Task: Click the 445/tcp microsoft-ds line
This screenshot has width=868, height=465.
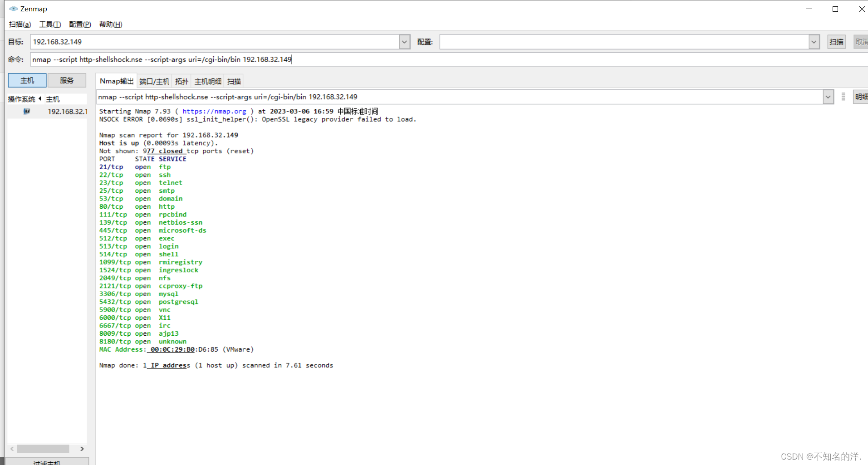Action: click(x=152, y=230)
